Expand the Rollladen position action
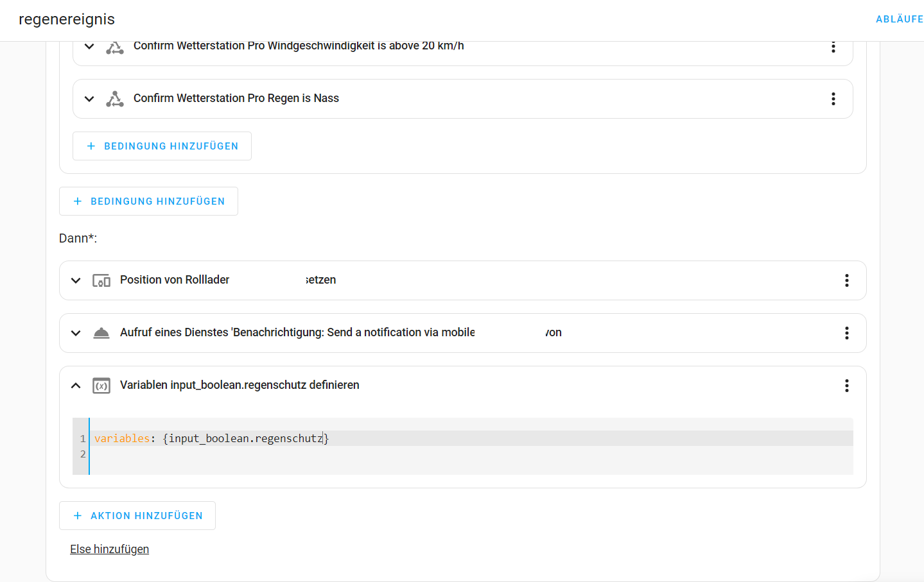The width and height of the screenshot is (924, 582). point(75,280)
